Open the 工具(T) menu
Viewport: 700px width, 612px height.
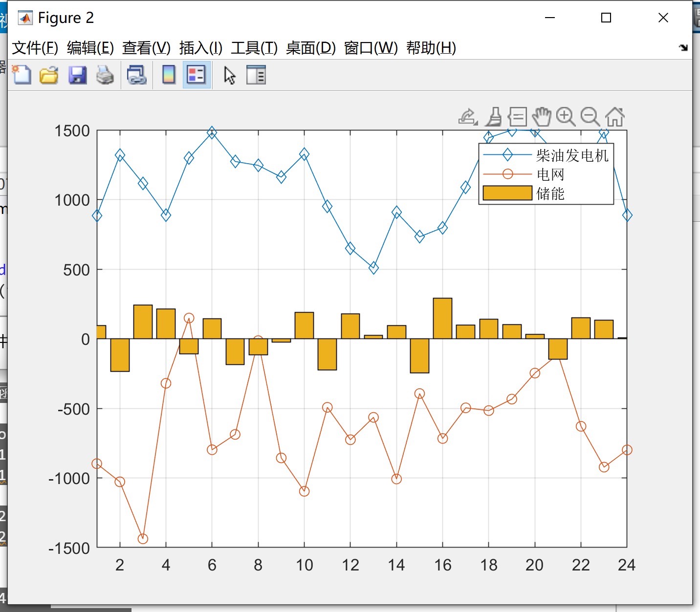pos(254,48)
